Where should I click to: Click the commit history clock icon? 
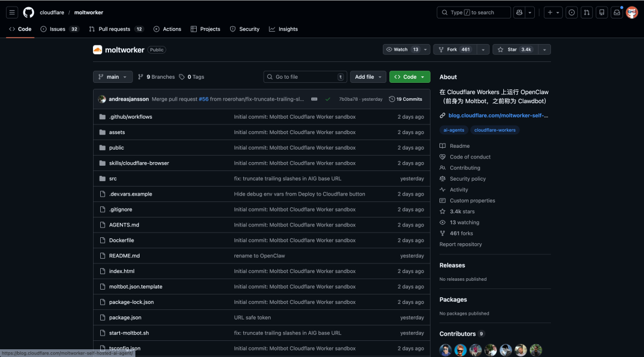point(393,99)
